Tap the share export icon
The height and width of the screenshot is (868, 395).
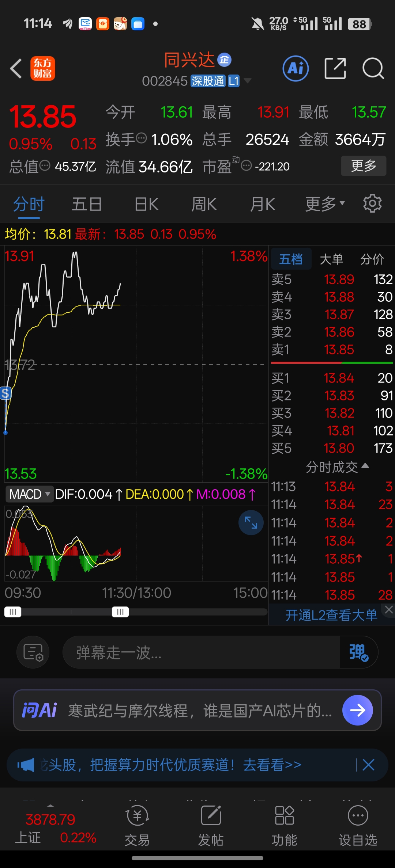335,68
